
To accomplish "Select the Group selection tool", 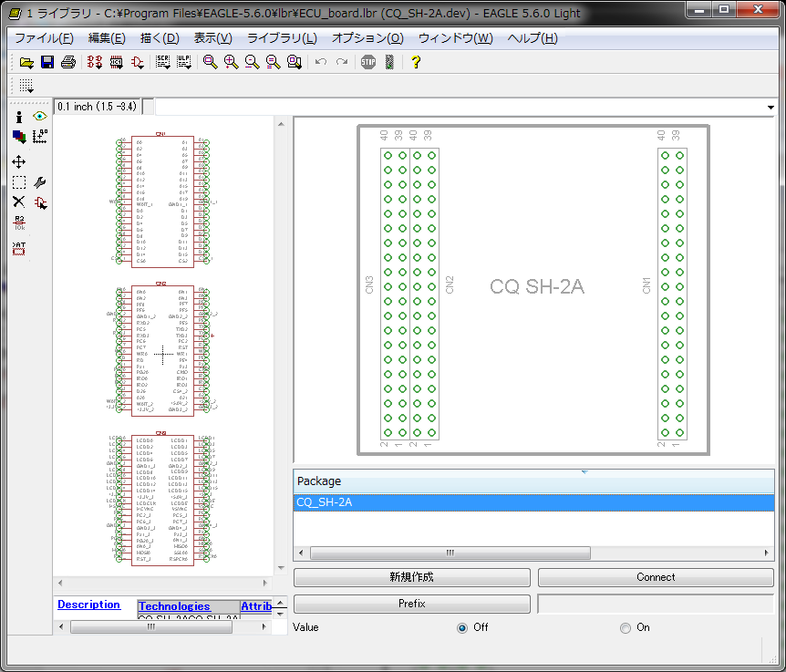I will click(x=19, y=182).
